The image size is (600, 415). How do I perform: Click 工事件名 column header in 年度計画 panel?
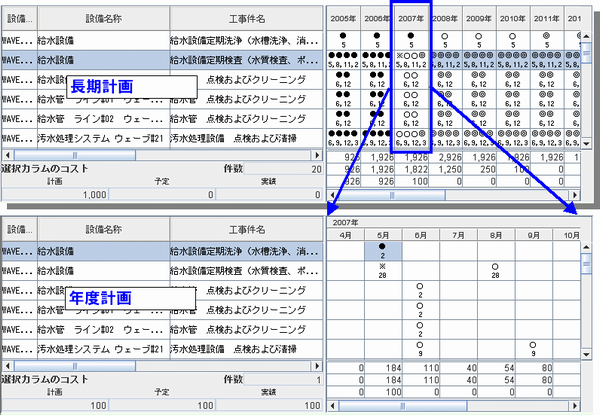(x=246, y=229)
